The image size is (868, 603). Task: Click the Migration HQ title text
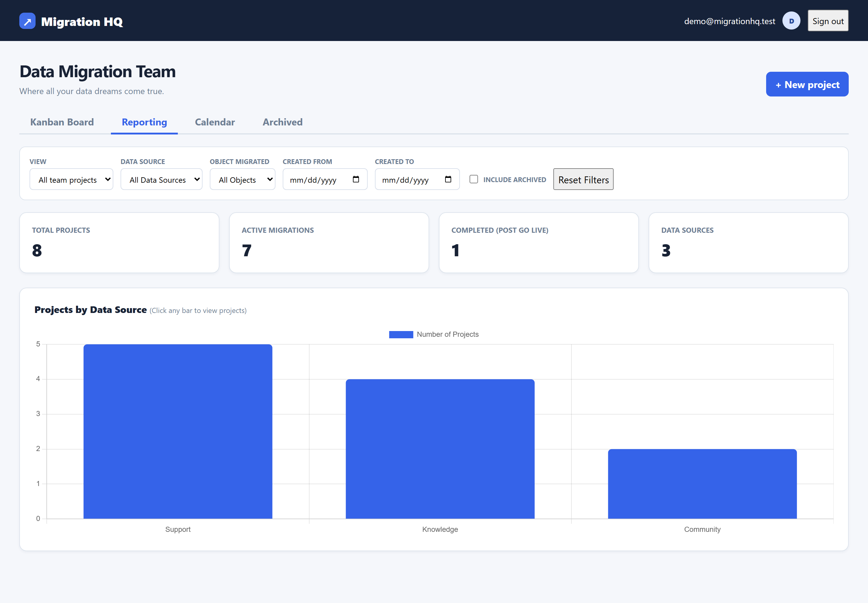point(82,21)
